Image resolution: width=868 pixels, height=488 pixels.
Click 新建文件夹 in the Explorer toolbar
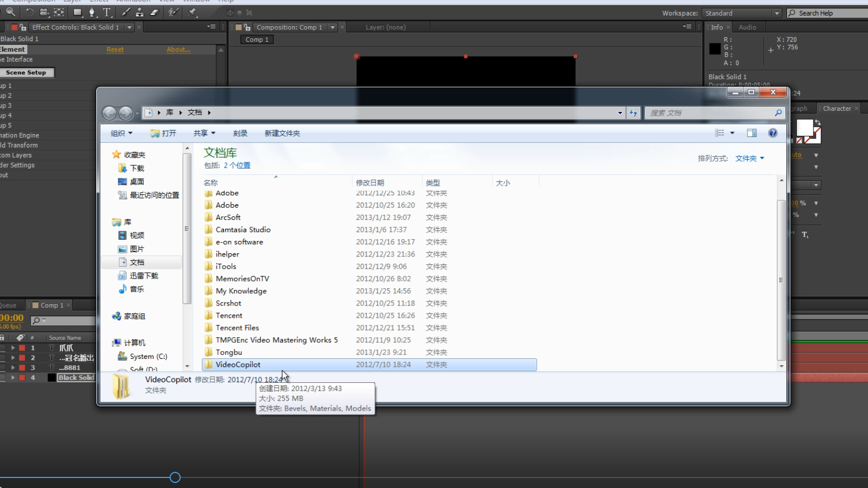pyautogui.click(x=282, y=133)
